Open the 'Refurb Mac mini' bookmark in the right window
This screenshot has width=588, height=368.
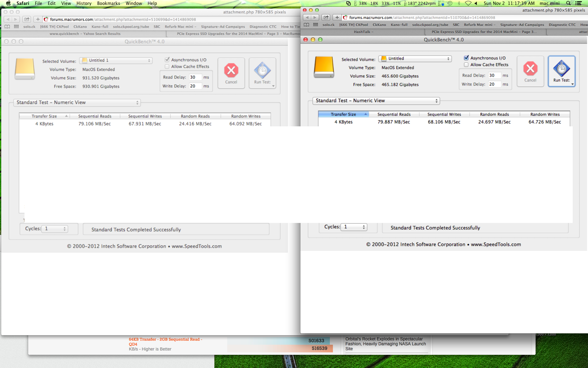(479, 25)
